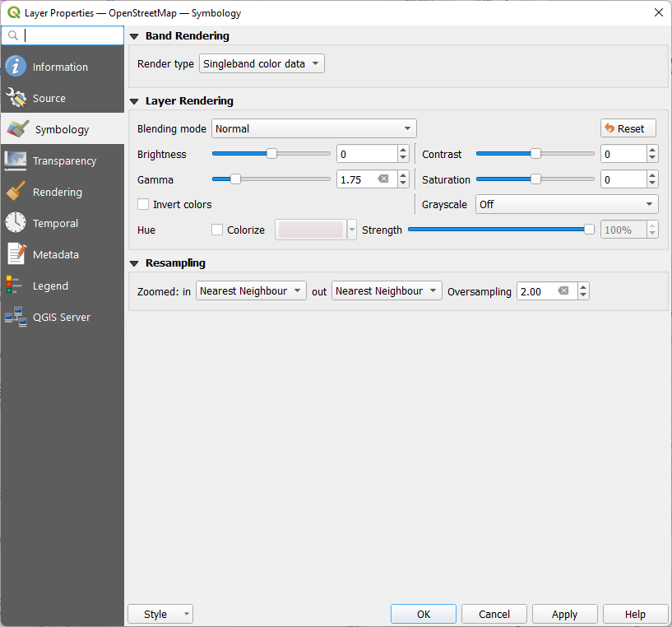This screenshot has height=627, width=672.
Task: Decrease Saturation with stepper down arrow
Action: click(x=652, y=183)
